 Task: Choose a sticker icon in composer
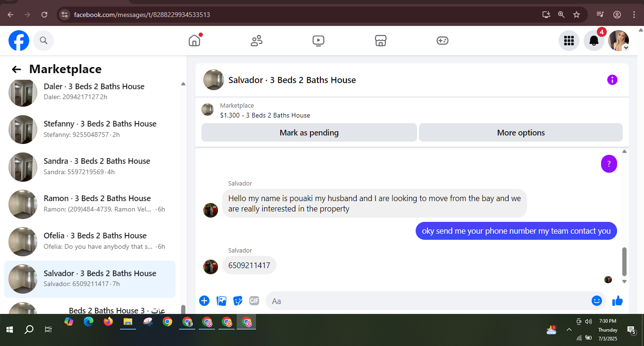(x=238, y=301)
